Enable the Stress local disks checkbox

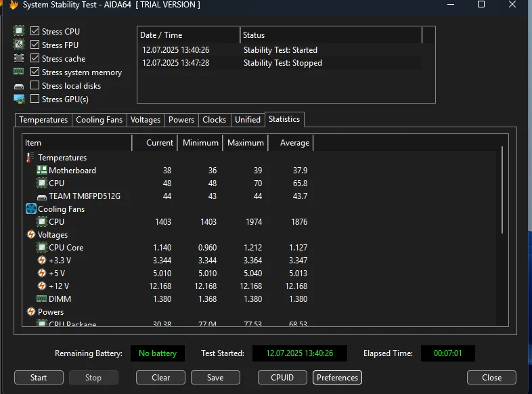tap(35, 85)
